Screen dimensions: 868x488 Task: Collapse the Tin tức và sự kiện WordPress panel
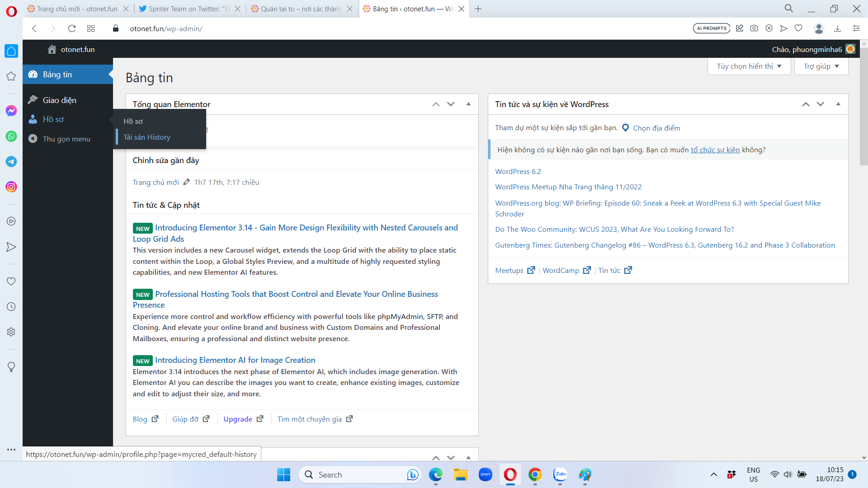838,104
